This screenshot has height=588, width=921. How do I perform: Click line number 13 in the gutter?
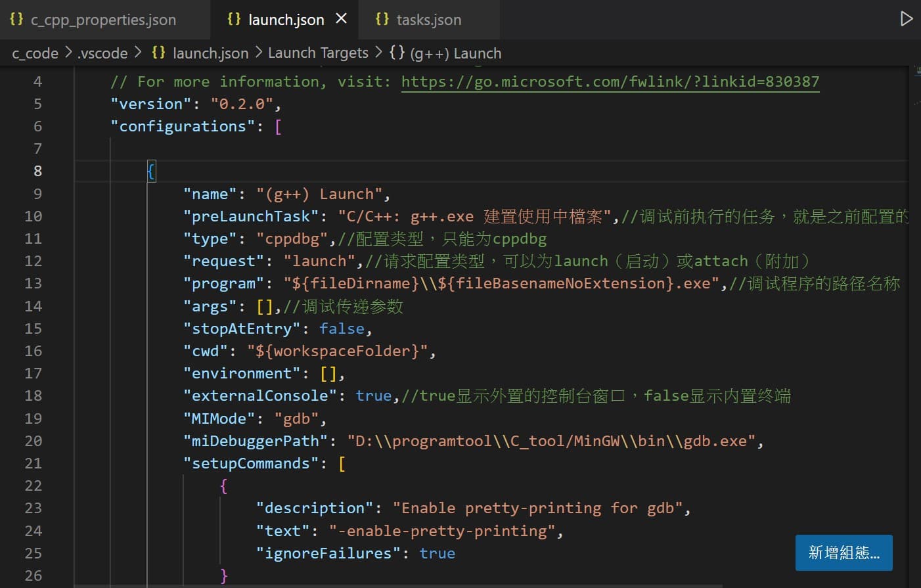pyautogui.click(x=33, y=283)
